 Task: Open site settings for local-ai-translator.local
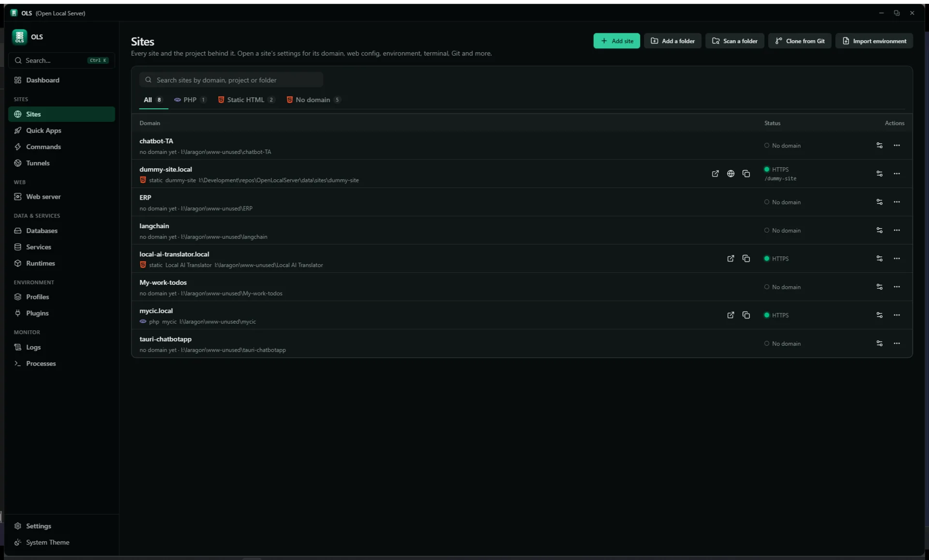pos(879,259)
